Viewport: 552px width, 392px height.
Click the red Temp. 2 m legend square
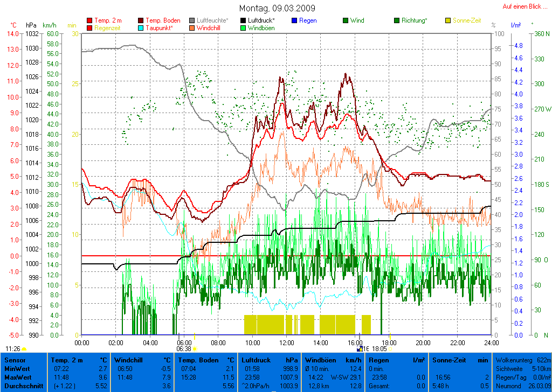(x=89, y=20)
